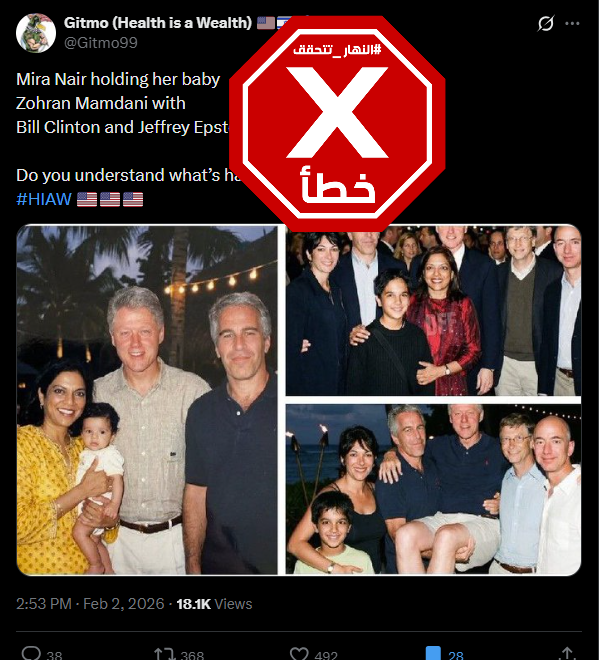The image size is (599, 660).
Task: Like the post with heart icon
Action: pyautogui.click(x=299, y=654)
